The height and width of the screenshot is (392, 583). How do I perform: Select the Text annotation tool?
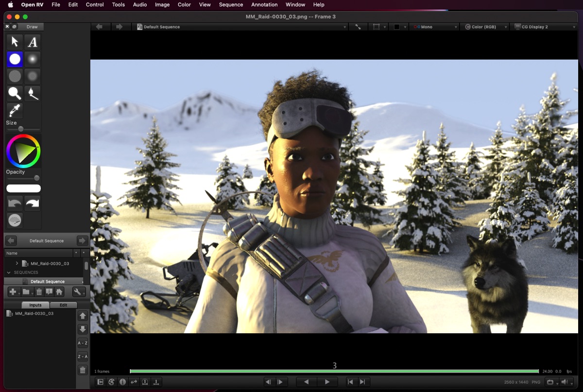pyautogui.click(x=33, y=42)
